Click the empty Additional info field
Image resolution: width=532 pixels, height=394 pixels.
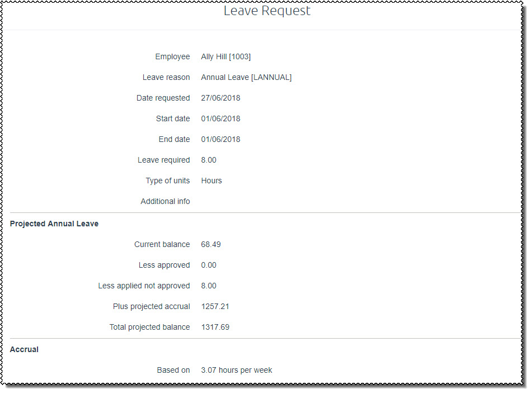coord(235,201)
